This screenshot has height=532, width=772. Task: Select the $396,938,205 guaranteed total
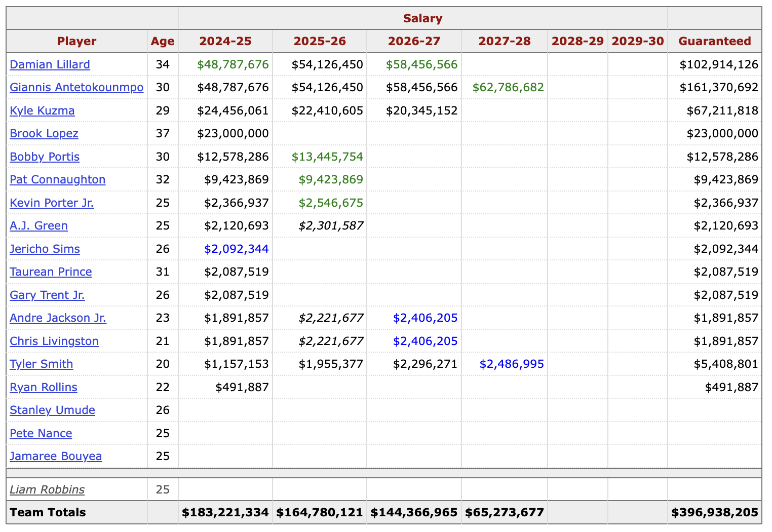pos(715,512)
